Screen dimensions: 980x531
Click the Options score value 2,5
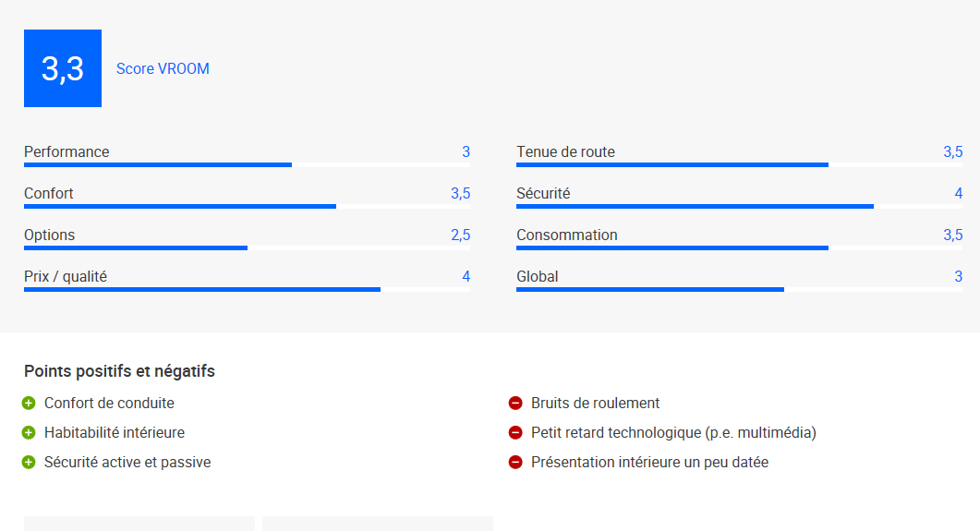(x=461, y=235)
